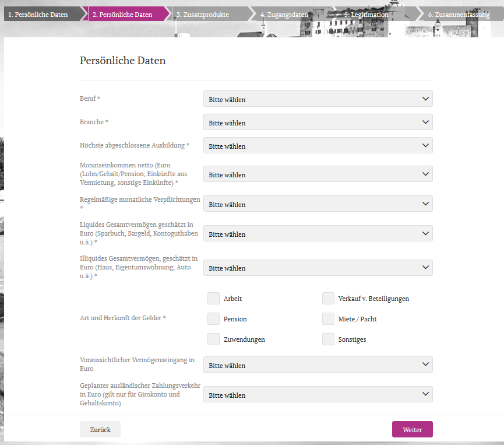Enable the Zuwendungen checkbox
504x445 pixels.
(x=214, y=339)
